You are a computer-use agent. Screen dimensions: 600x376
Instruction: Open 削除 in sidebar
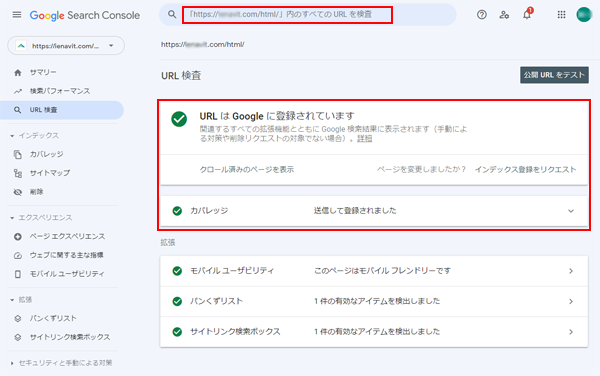click(37, 192)
